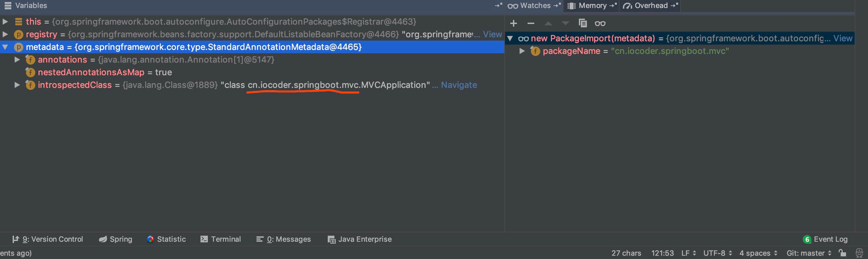Click the 121:53 caret position indicator

point(662,253)
